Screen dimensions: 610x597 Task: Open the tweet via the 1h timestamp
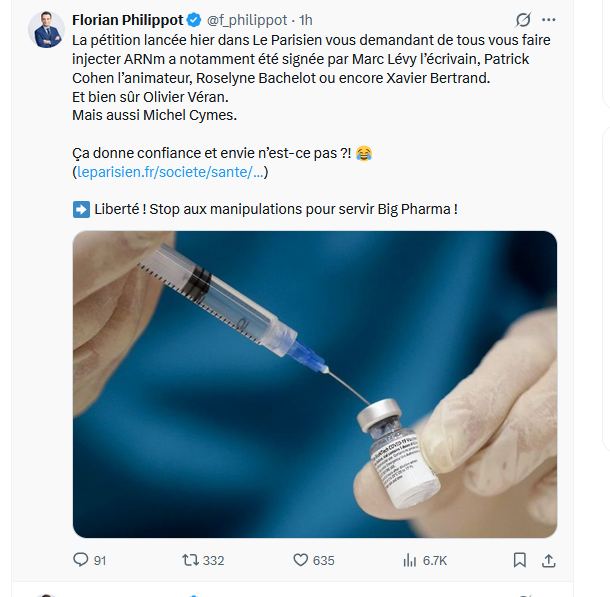(x=306, y=20)
